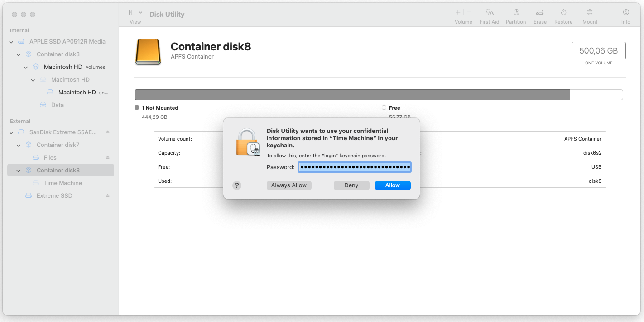The height and width of the screenshot is (322, 644).
Task: Click the Always Allow button
Action: [289, 185]
